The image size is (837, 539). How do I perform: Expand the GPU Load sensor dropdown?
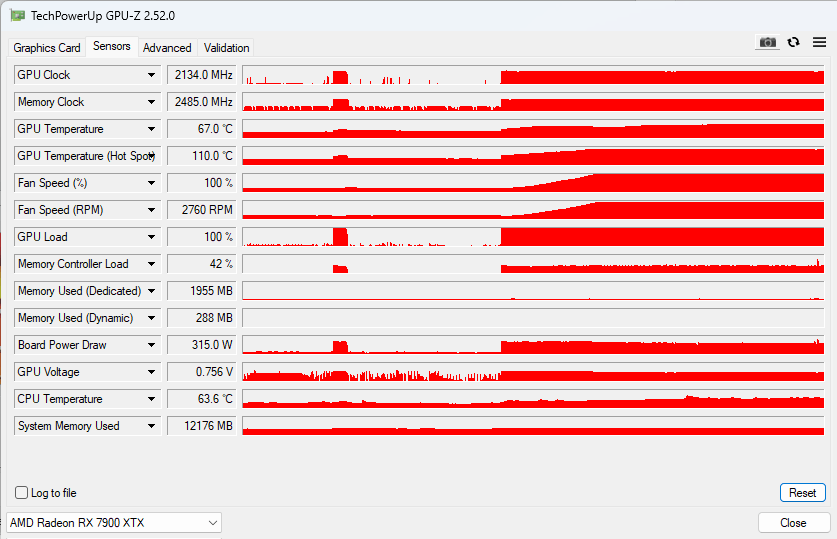[x=152, y=237]
